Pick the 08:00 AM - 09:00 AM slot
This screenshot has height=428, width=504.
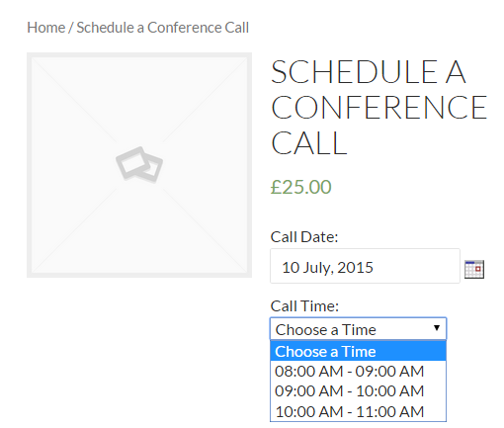point(358,371)
